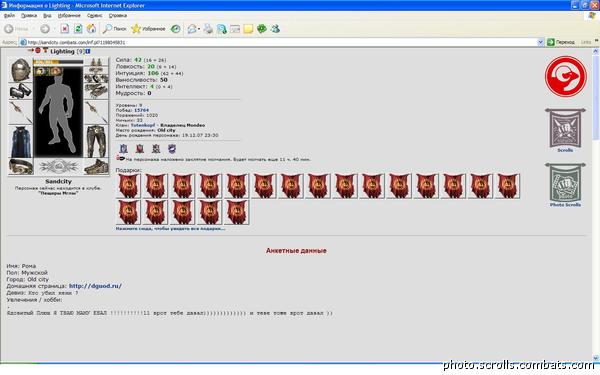
Task: Click the Refresh button in IE toolbar
Action: click(78, 29)
